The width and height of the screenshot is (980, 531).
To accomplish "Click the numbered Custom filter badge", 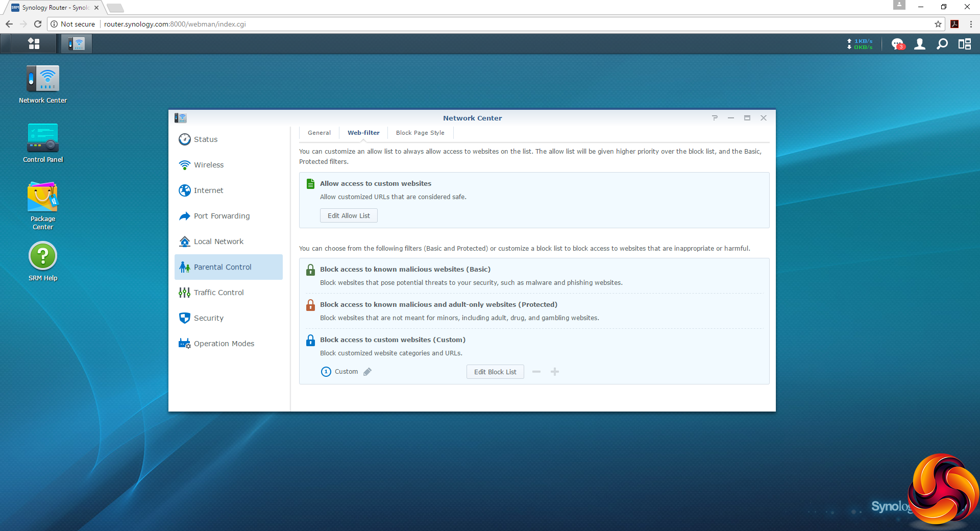I will coord(326,372).
